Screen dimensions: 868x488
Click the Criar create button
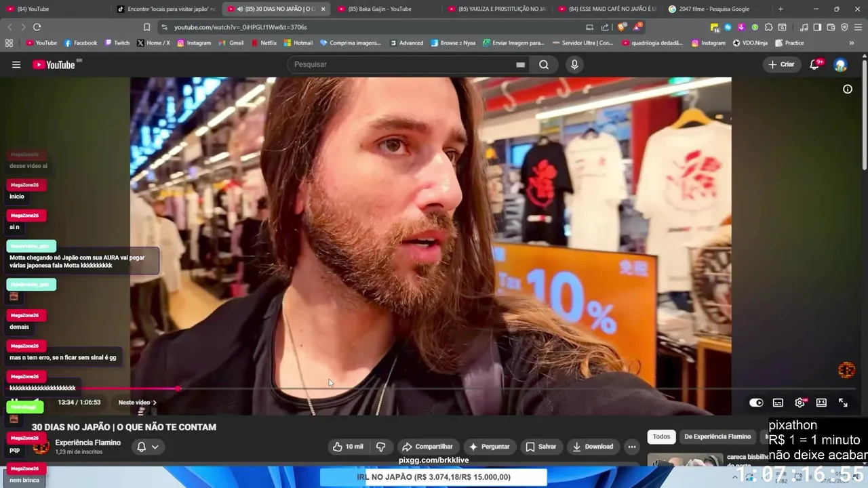coord(781,64)
